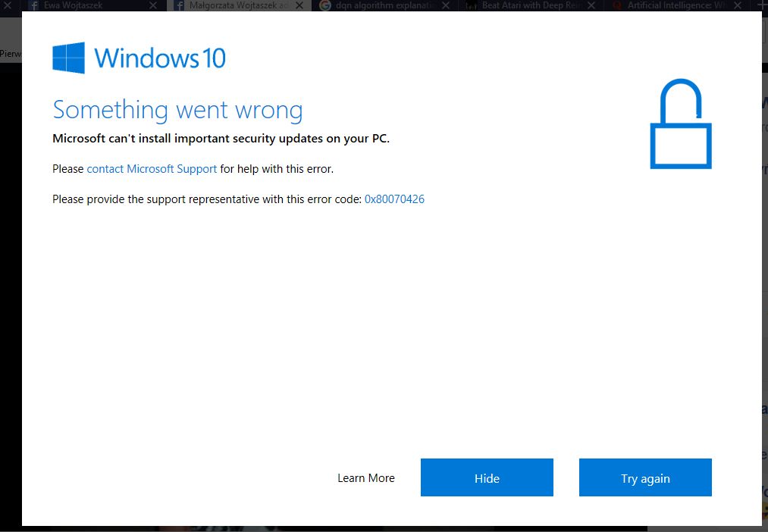Click the favicon on dqn algorithm explanation tab

click(324, 6)
